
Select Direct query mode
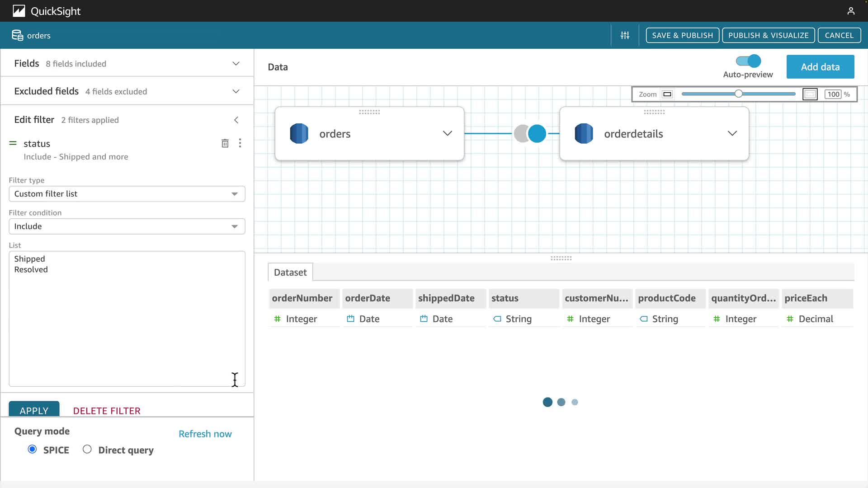pos(87,449)
